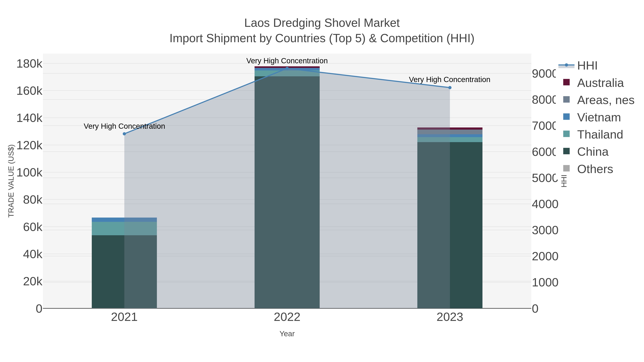Toggle the Australia legend entry
The height and width of the screenshot is (362, 644).
click(x=593, y=83)
